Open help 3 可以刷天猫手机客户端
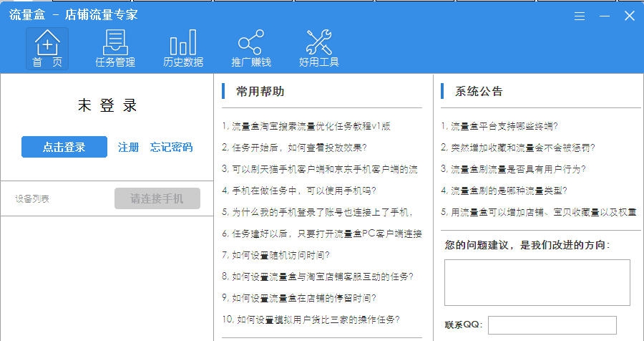This screenshot has height=341, width=644. click(x=320, y=169)
